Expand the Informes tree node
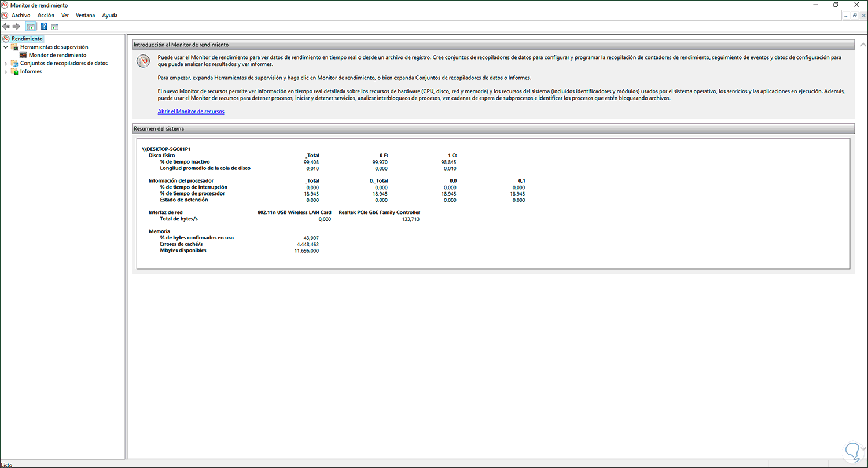 [x=6, y=71]
